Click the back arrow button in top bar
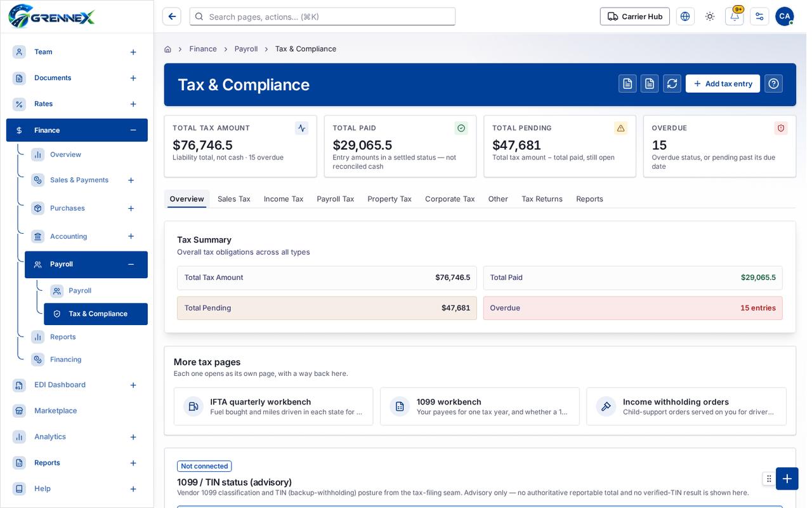Screen dimensions: 812x508 pos(172,17)
